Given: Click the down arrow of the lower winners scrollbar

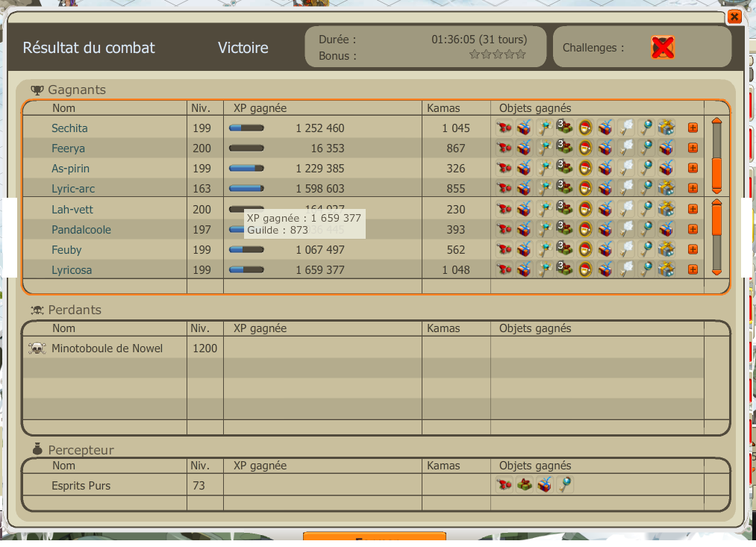Looking at the screenshot, I should (716, 272).
